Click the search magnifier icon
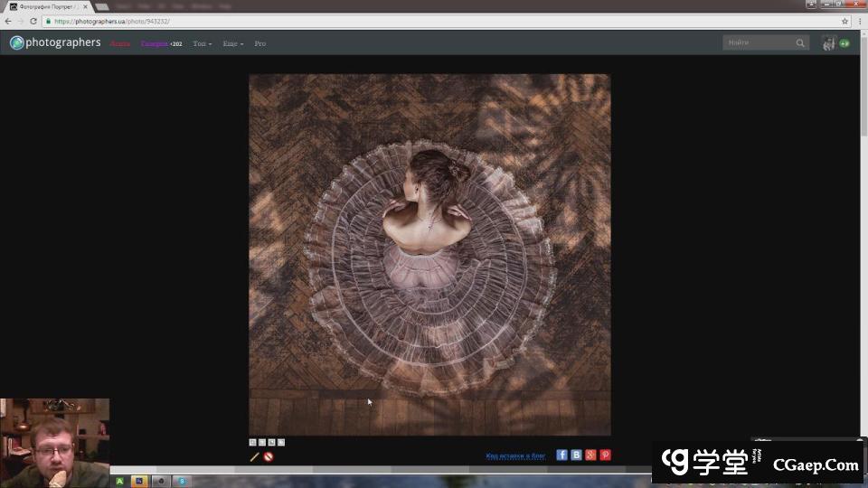The height and width of the screenshot is (488, 868). coord(800,42)
